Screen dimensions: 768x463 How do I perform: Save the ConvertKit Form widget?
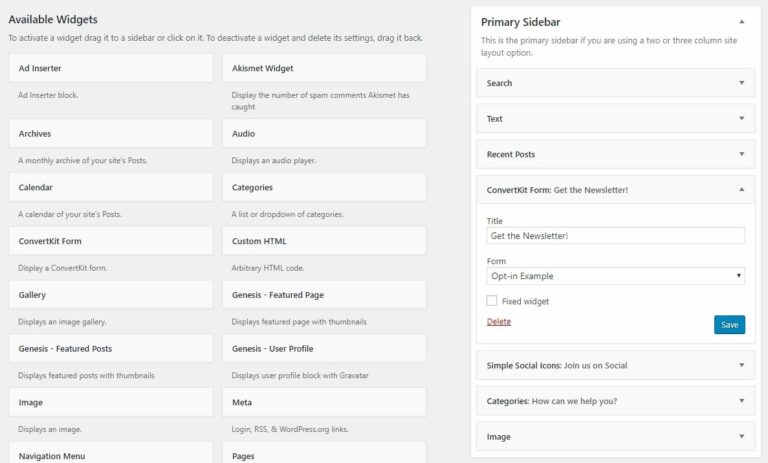pyautogui.click(x=729, y=324)
